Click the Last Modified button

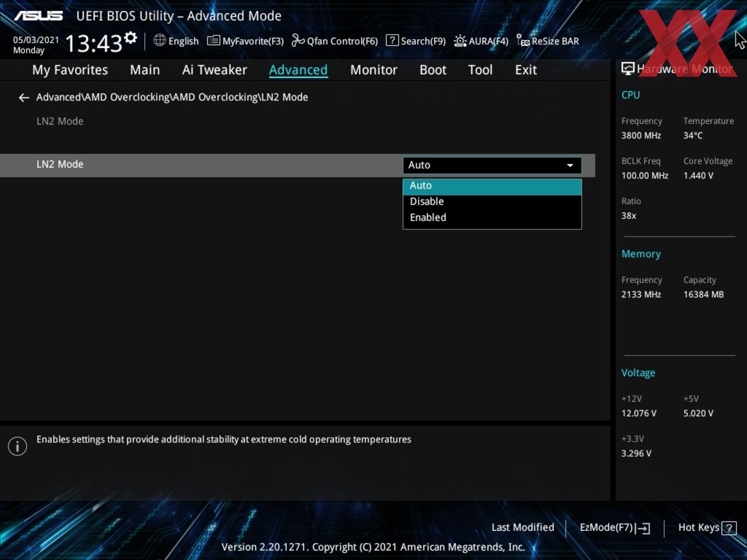tap(523, 528)
